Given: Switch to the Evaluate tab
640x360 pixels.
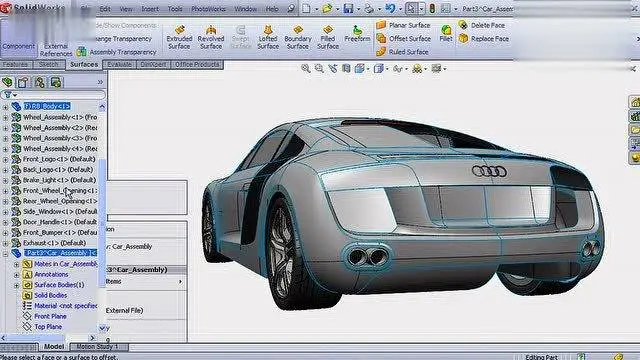Looking at the screenshot, I should tap(119, 64).
